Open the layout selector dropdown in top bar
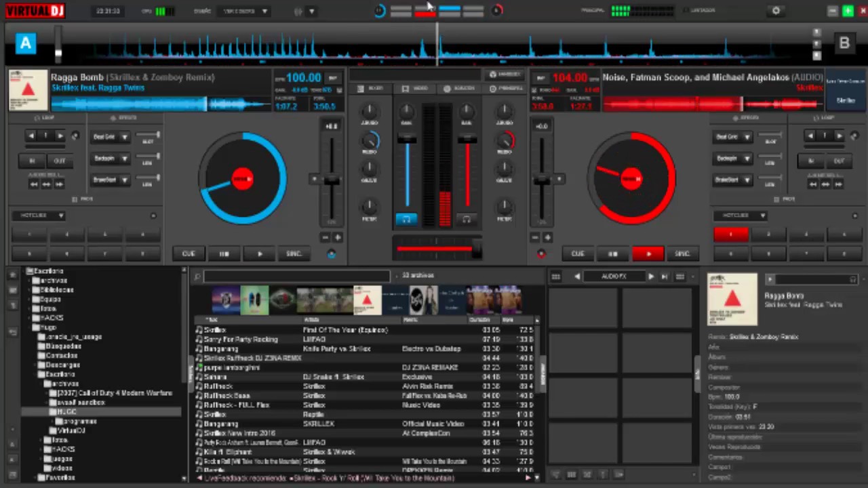The height and width of the screenshot is (488, 868). tap(244, 11)
